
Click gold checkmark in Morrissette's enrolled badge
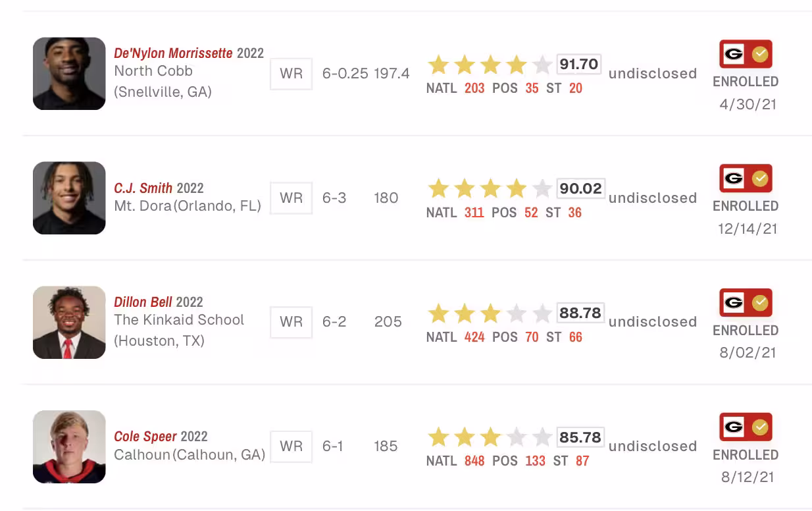[x=760, y=54]
